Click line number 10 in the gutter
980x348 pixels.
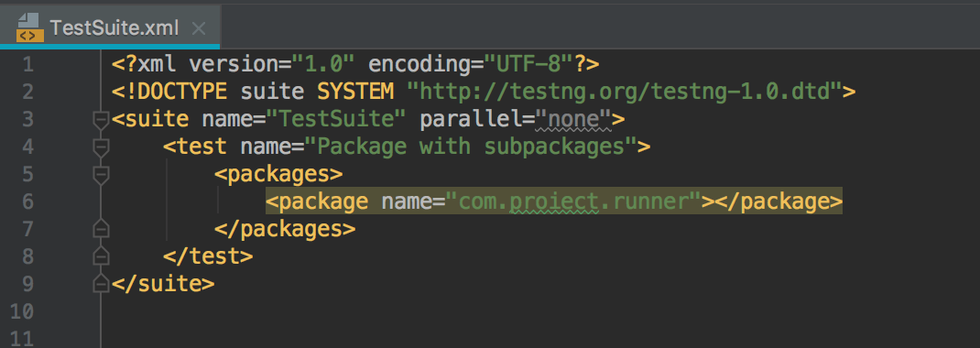click(x=22, y=311)
